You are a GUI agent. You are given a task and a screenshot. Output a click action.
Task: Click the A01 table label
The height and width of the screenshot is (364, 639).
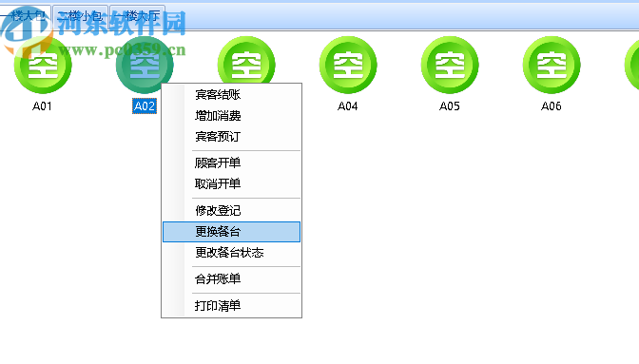(43, 106)
